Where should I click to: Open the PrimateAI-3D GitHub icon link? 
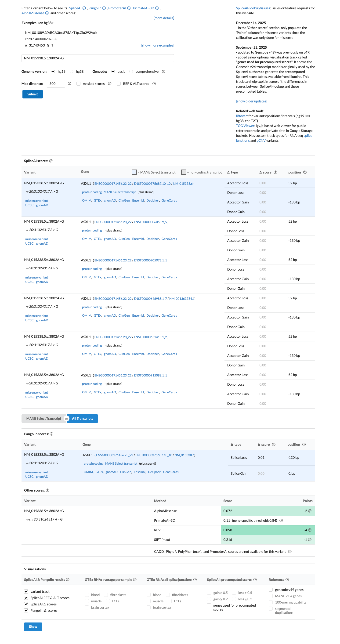tap(157, 8)
